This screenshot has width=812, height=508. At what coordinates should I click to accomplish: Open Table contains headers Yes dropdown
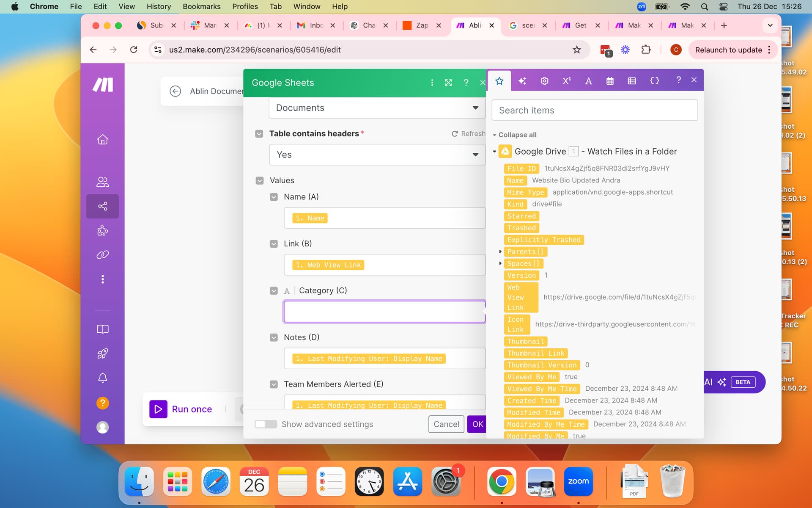(x=377, y=155)
